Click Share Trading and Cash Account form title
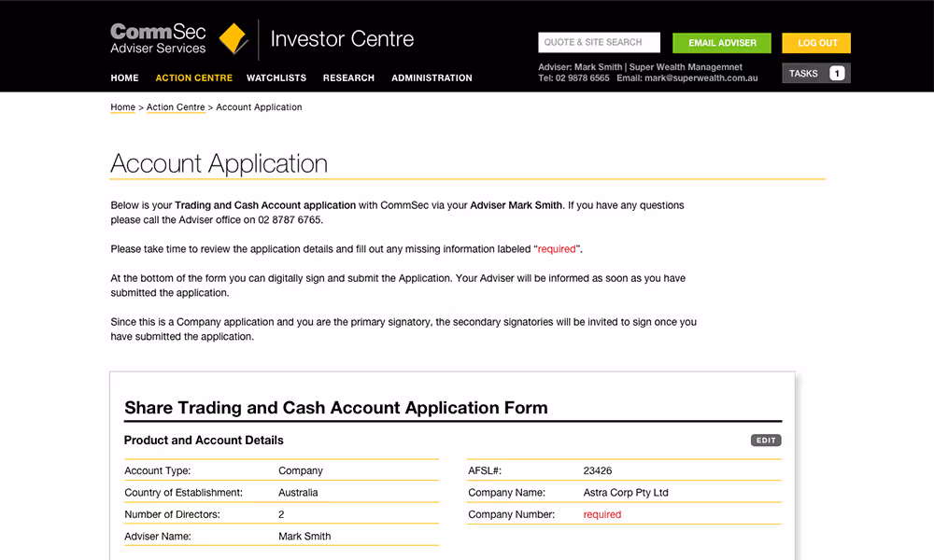The width and height of the screenshot is (934, 560). [x=336, y=408]
